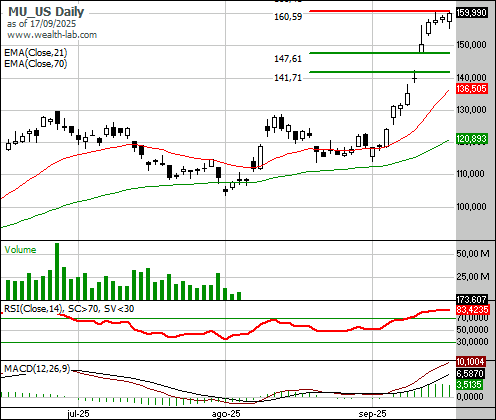Screen dimensions: 496x420
Task: Click the 147,61 support level label
Action: (x=288, y=59)
